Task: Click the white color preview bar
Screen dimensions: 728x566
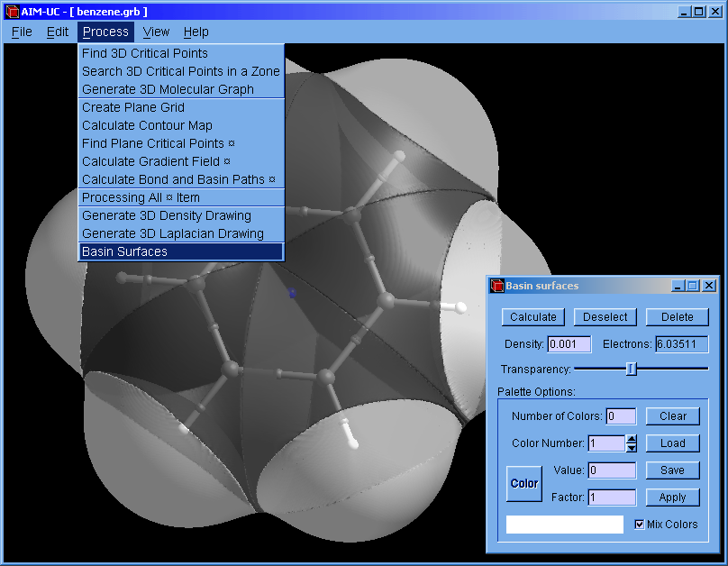Action: [565, 524]
